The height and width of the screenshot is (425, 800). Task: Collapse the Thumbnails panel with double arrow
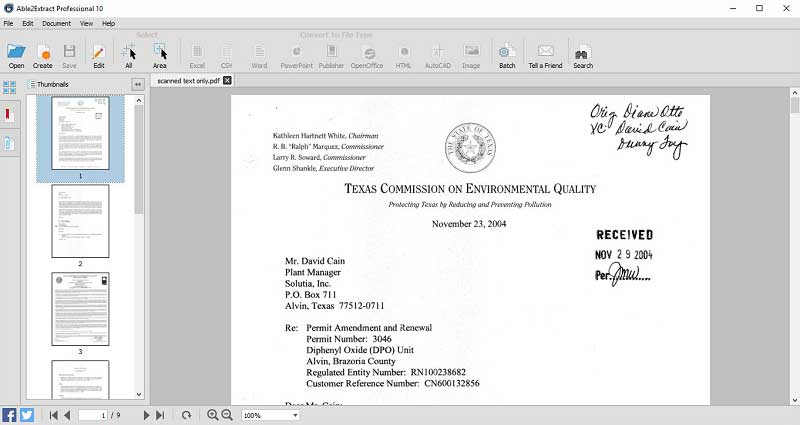(138, 84)
